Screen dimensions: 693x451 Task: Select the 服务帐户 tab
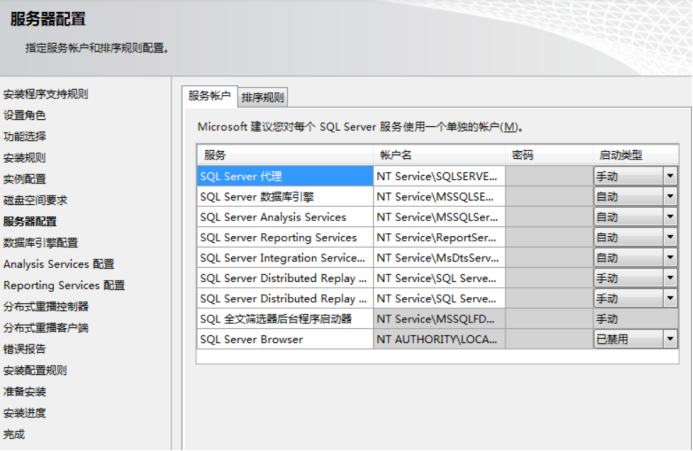click(x=210, y=96)
